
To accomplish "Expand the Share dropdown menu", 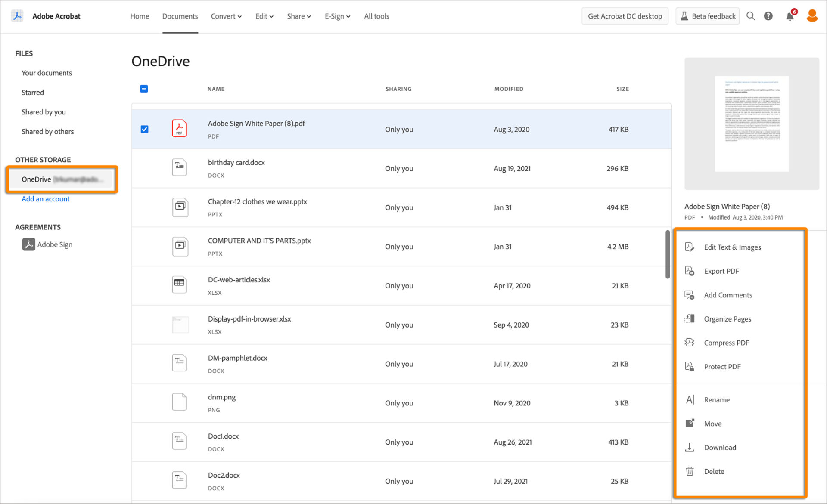I will tap(299, 16).
